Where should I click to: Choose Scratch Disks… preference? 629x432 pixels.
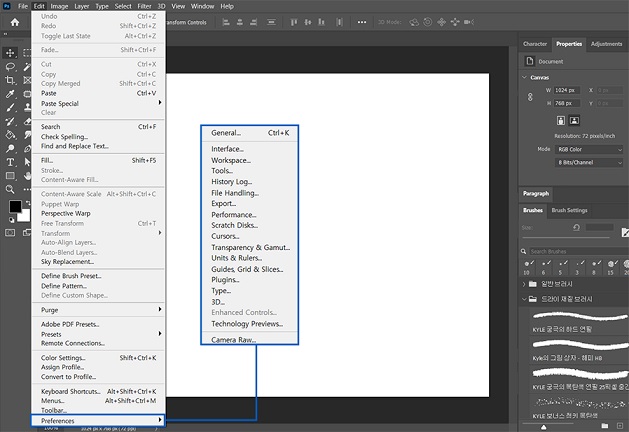[x=250, y=225]
